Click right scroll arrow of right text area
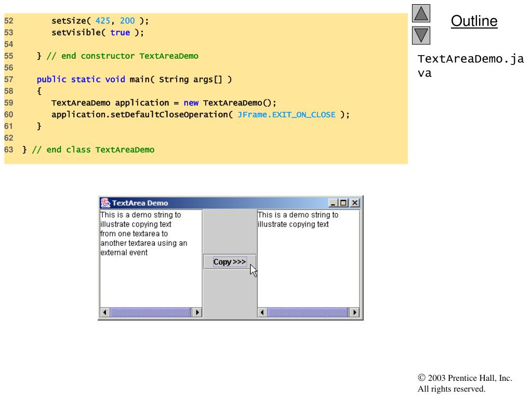Screen dimensions: 532x399 (x=354, y=312)
